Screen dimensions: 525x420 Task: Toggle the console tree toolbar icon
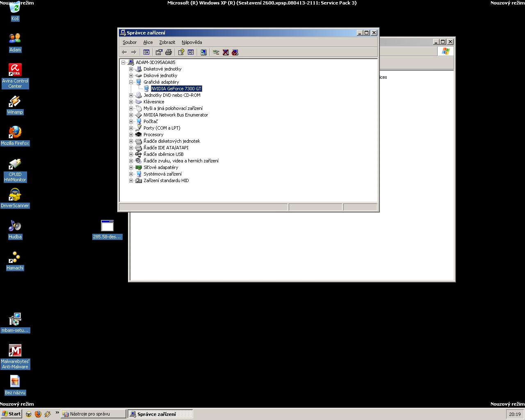pyautogui.click(x=146, y=52)
